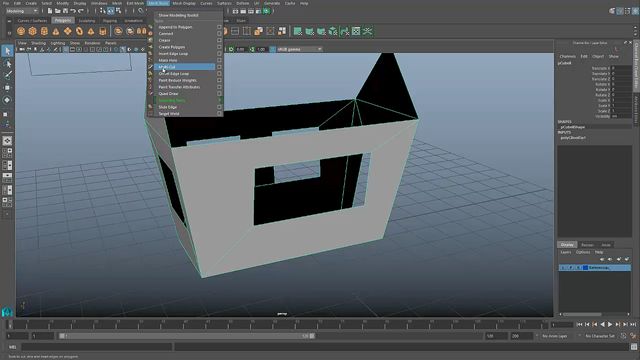Viewport: 640px width, 360px height.
Task: Toggle the Auto Keyframe button
Action: click(623, 336)
